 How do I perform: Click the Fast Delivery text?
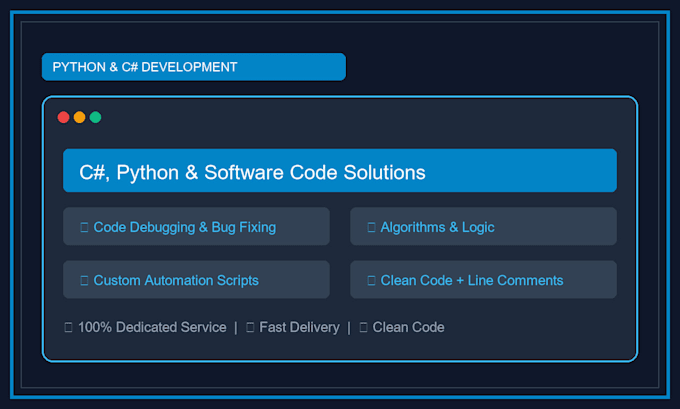(x=299, y=327)
